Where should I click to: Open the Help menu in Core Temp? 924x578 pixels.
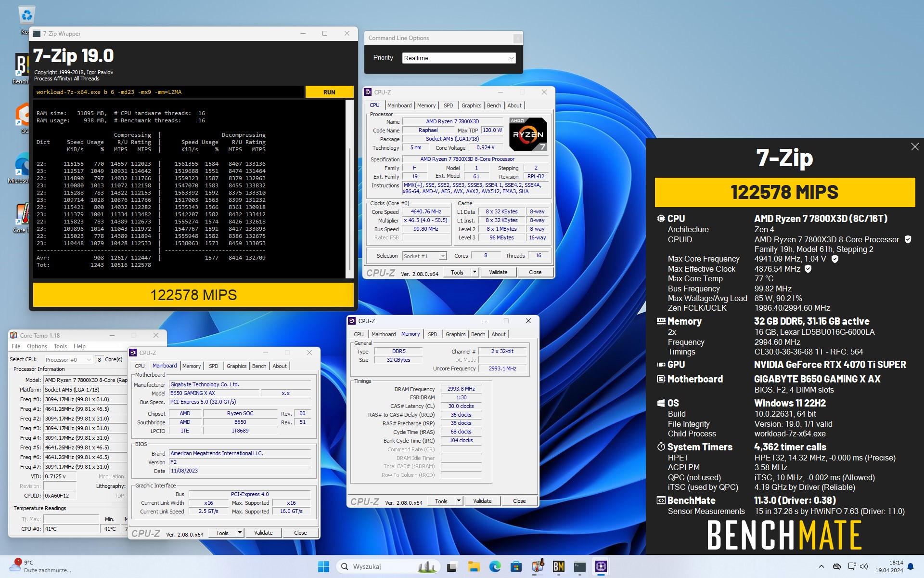click(79, 346)
